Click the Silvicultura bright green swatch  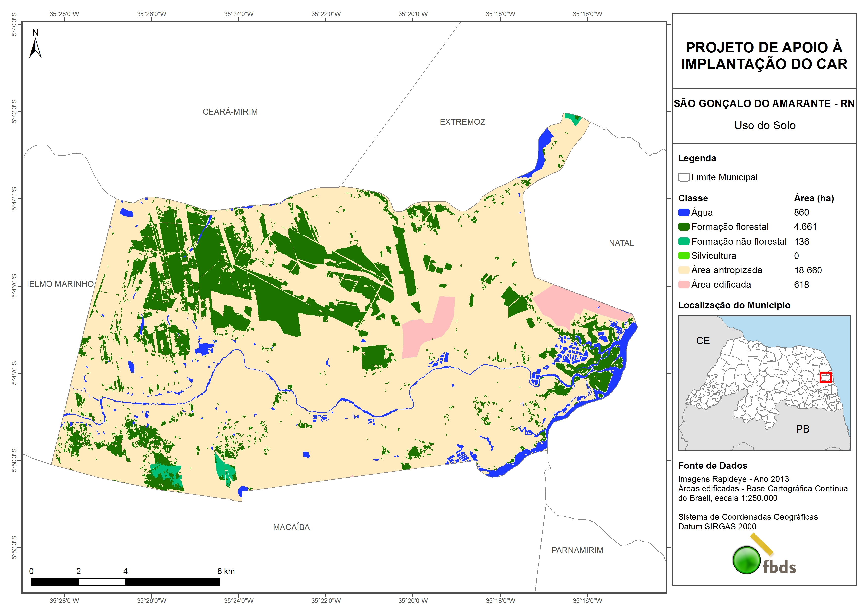point(683,255)
